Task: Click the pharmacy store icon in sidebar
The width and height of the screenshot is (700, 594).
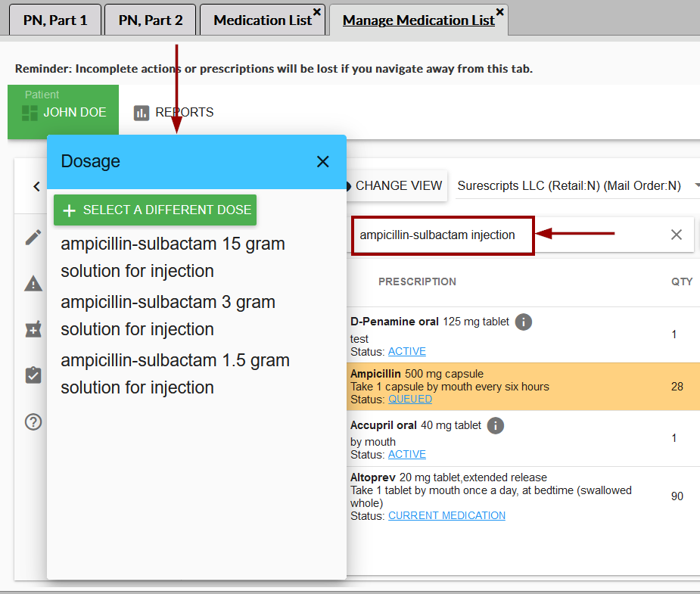Action: [33, 329]
